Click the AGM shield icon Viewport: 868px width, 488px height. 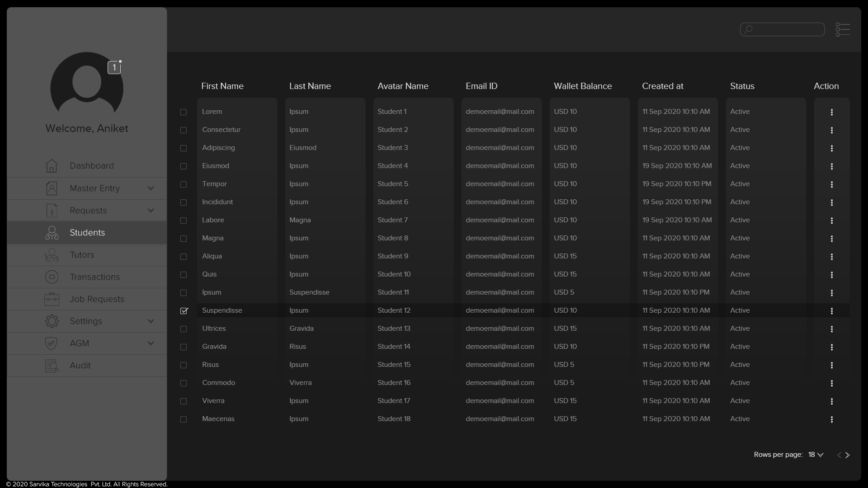[52, 343]
